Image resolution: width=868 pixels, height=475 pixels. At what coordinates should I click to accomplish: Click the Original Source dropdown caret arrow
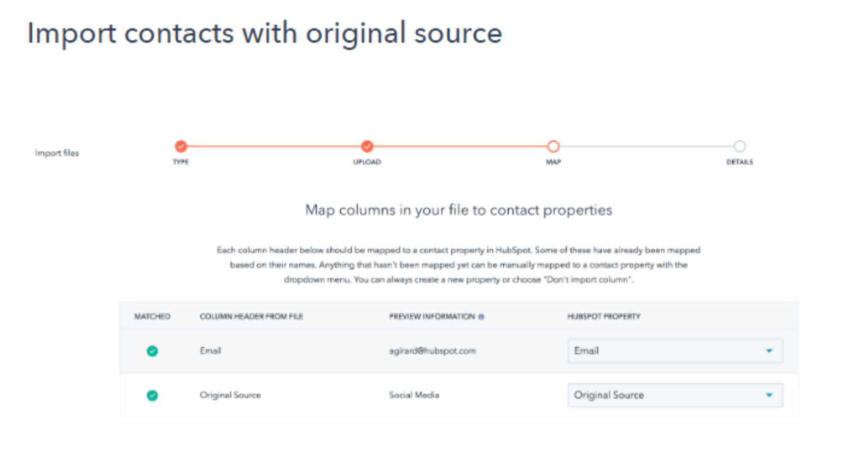click(x=769, y=395)
